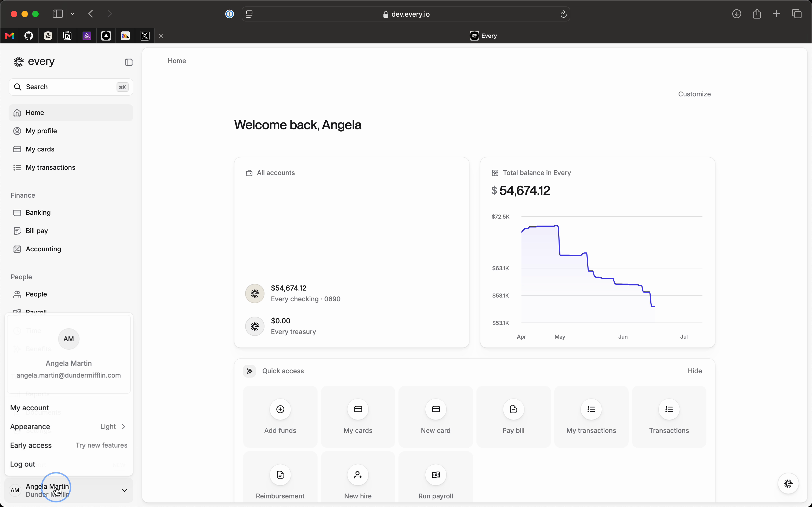Open My profile in sidebar
Image resolution: width=812 pixels, height=507 pixels.
[x=71, y=131]
